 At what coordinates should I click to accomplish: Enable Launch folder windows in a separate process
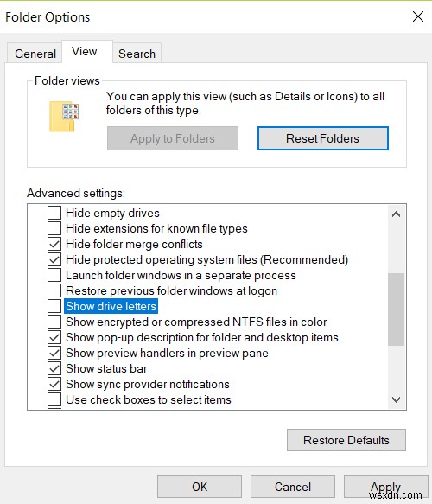(x=54, y=275)
